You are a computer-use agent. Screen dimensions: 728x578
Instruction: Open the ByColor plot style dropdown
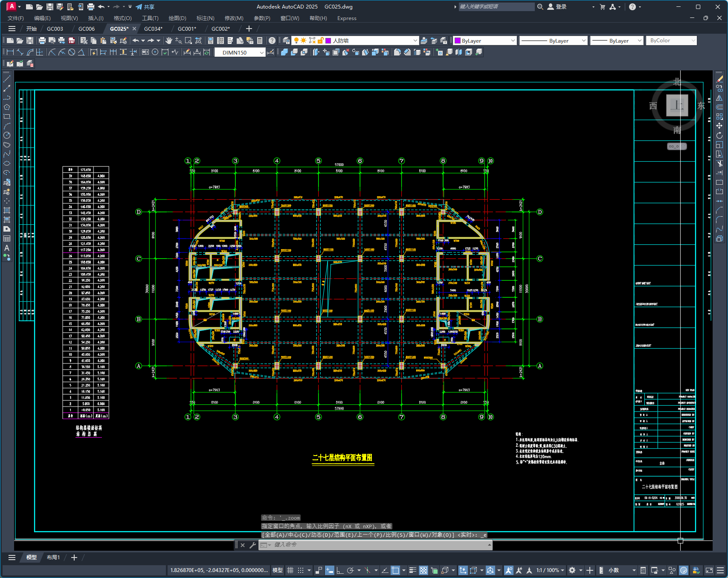(672, 41)
